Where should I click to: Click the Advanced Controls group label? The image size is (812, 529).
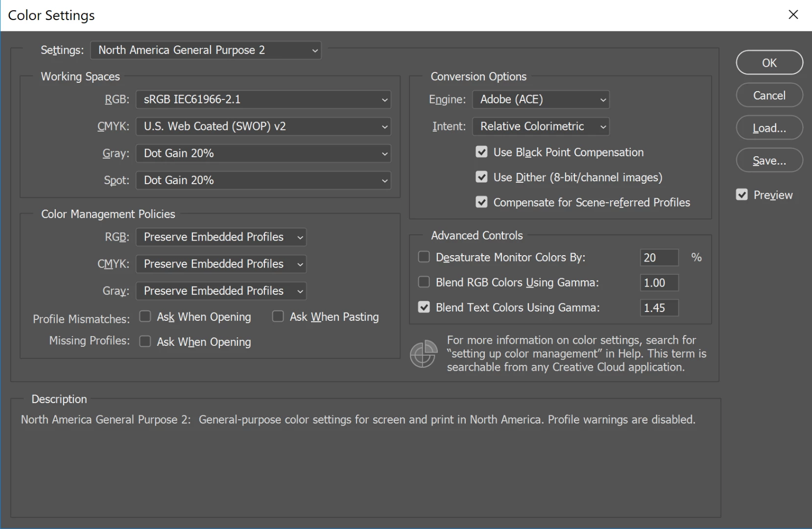[477, 236]
